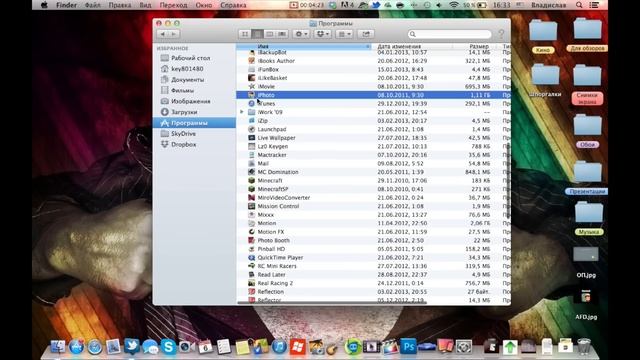Open Photoshop from the Dock

pos(409,347)
